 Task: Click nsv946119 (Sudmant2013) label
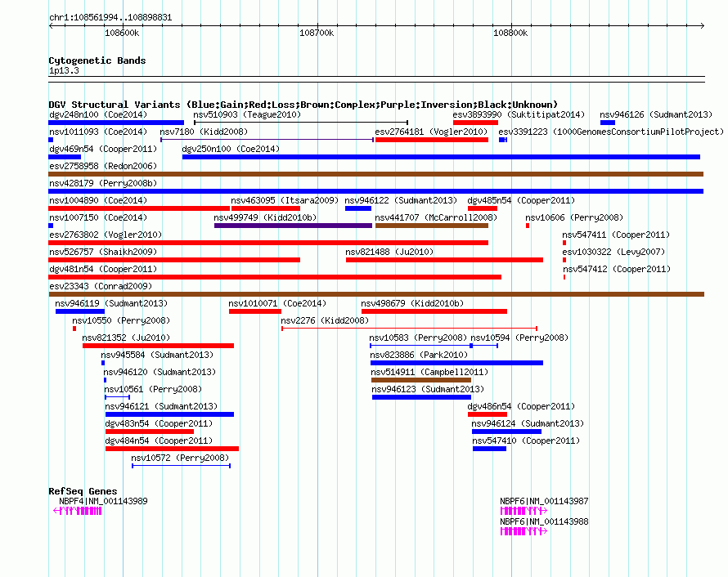(x=111, y=303)
